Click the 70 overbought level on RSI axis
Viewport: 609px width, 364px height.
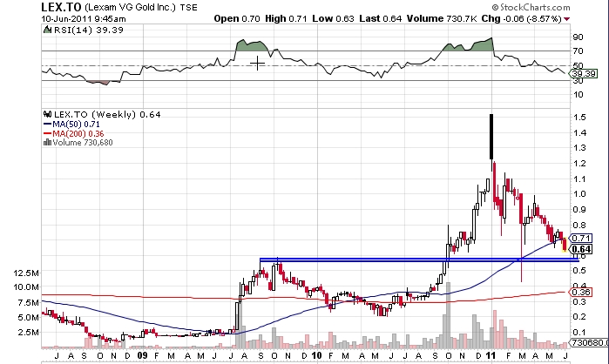(578, 51)
